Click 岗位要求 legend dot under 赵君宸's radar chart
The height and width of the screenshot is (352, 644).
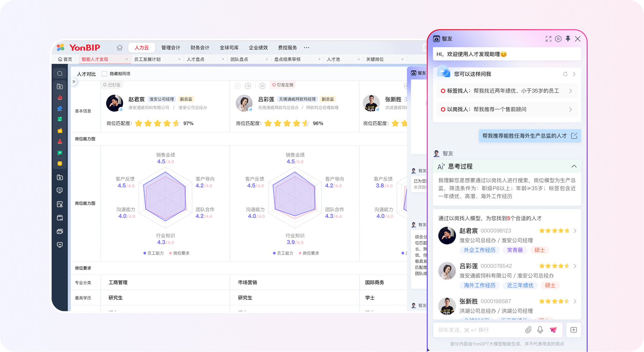point(171,253)
